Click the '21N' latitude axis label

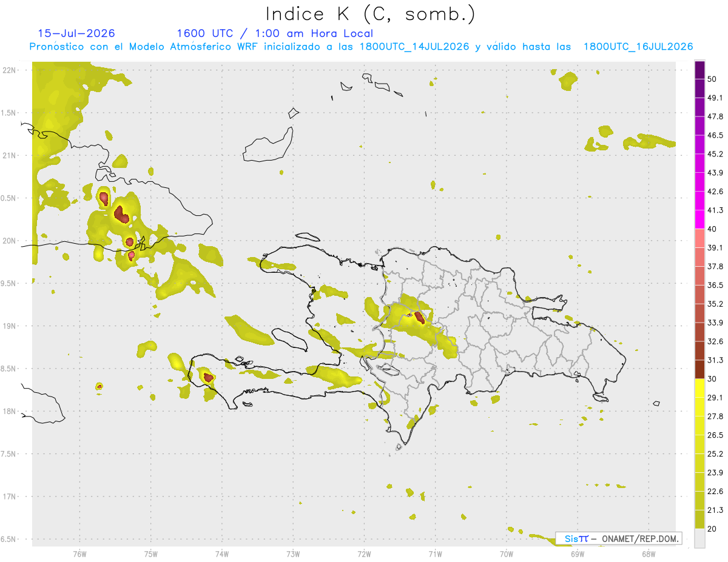10,155
